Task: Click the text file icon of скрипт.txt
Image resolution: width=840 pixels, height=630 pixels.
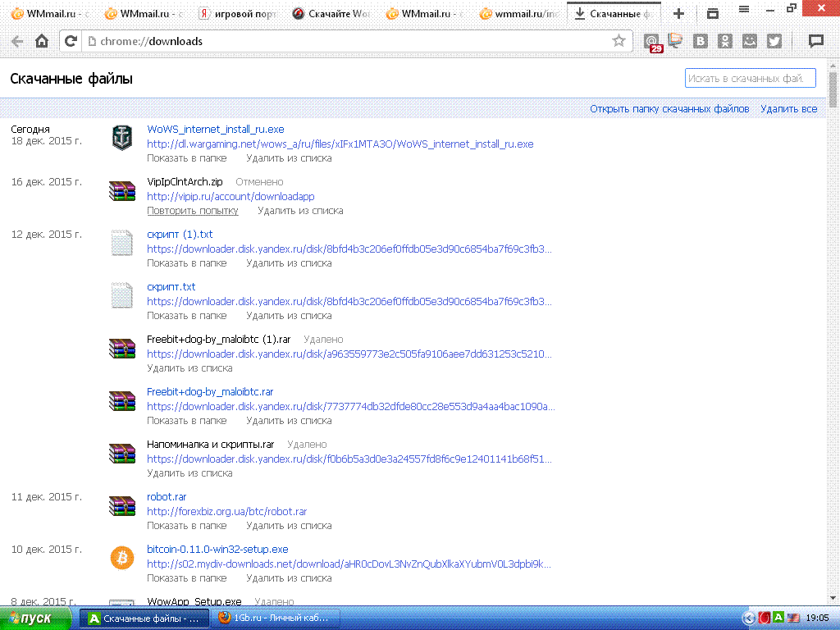Action: 122,295
